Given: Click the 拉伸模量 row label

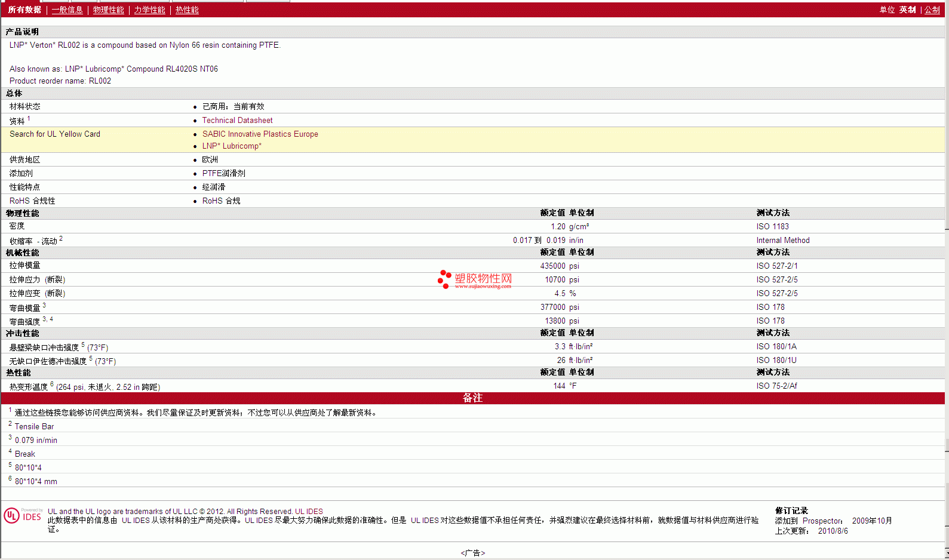Looking at the screenshot, I should pyautogui.click(x=25, y=266).
